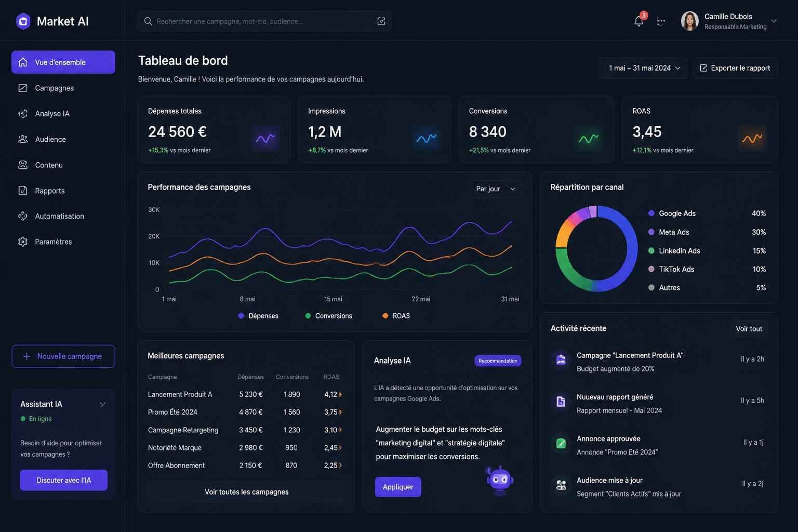Click Nouvelle campagne button

[x=63, y=356]
